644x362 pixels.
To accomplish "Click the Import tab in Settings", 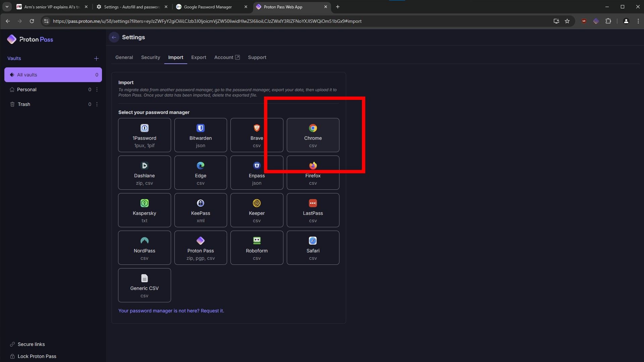I will pyautogui.click(x=176, y=57).
